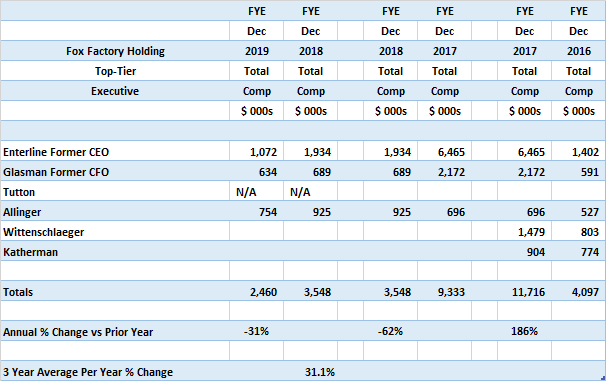
Task: Click '3 Year Average Per Year % Change' label
Action: [x=88, y=372]
